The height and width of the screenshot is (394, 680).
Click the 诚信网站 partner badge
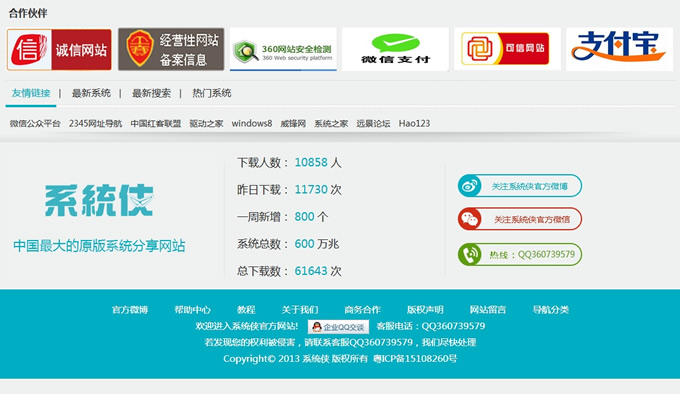click(x=59, y=49)
